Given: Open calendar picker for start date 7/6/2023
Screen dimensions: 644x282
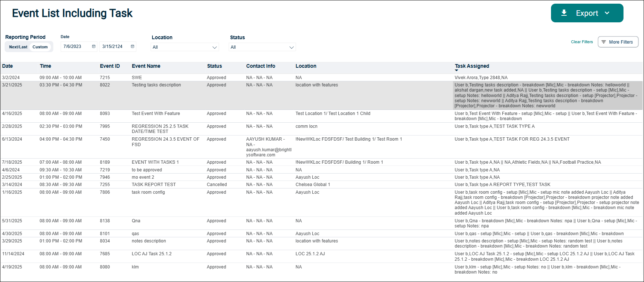Looking at the screenshot, I should (x=94, y=47).
